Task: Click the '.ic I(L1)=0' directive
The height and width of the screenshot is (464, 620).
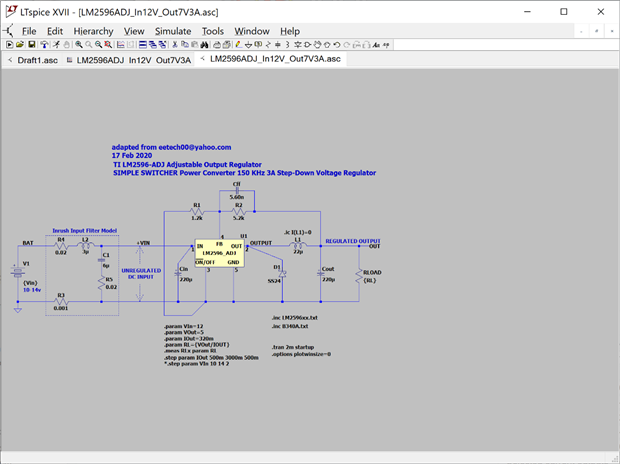Action: point(298,232)
